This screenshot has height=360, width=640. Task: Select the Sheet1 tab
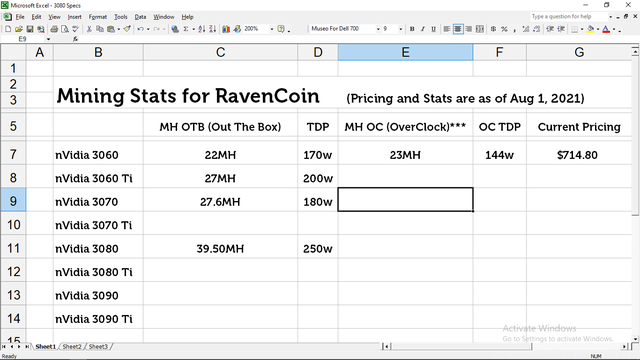pyautogui.click(x=45, y=347)
